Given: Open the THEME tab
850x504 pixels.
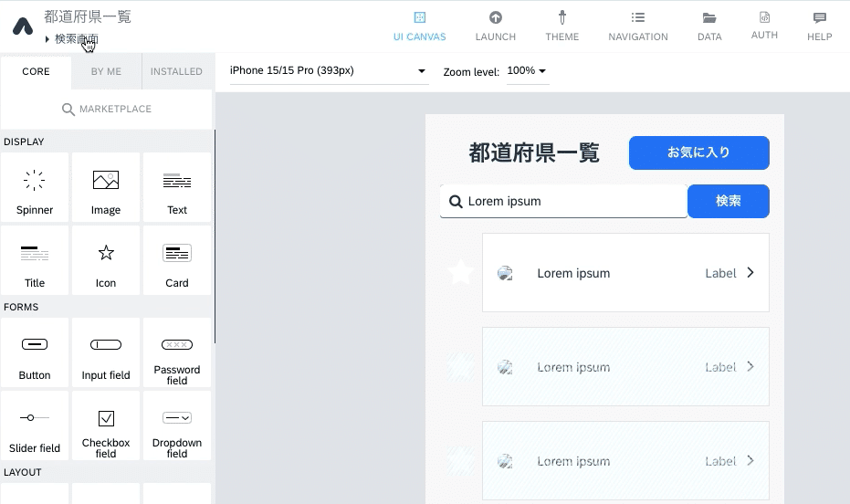Looking at the screenshot, I should coord(562,26).
